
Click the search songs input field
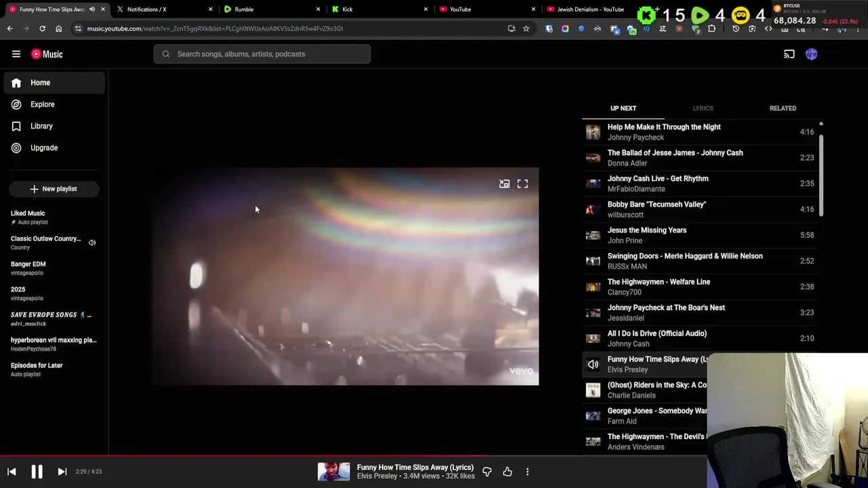[262, 54]
